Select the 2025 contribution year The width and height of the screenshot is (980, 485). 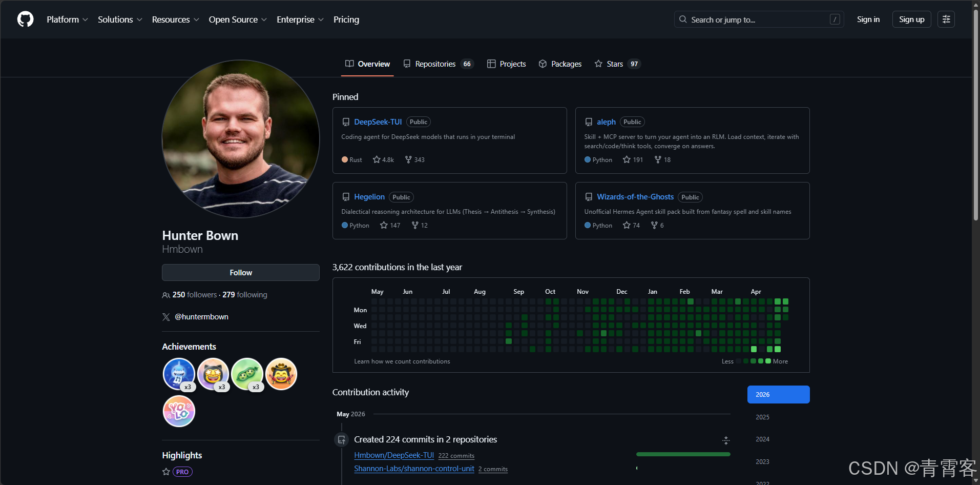point(779,417)
